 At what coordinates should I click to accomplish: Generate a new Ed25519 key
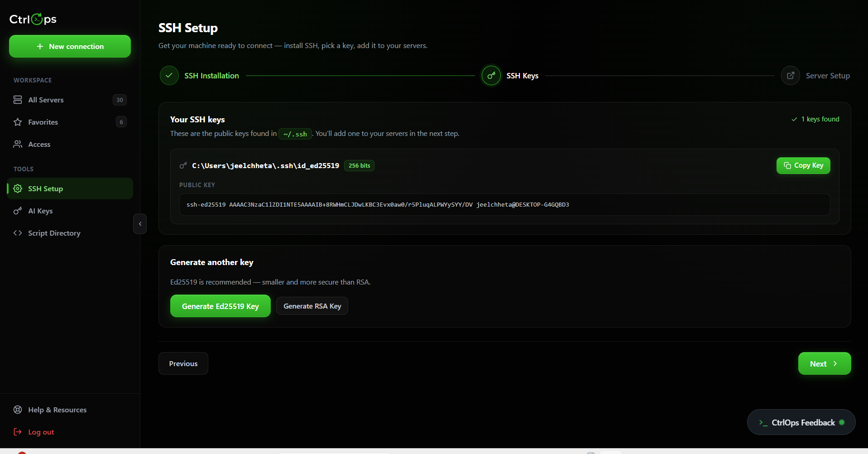point(221,306)
